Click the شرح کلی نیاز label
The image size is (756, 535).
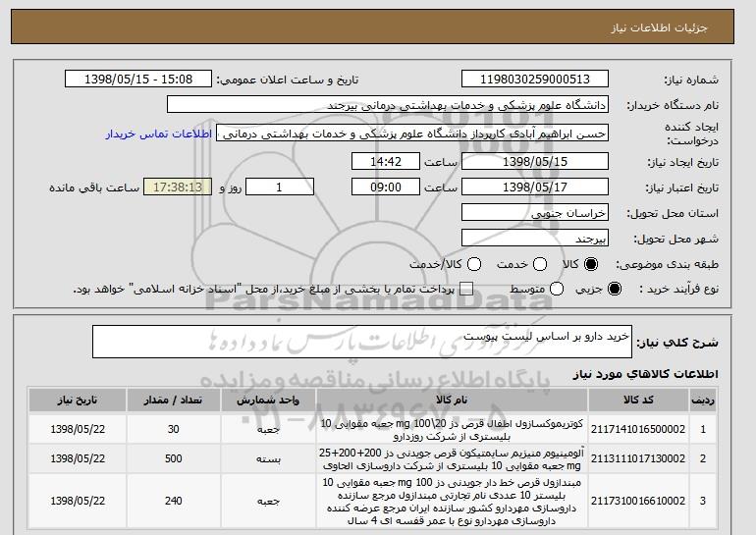[x=677, y=343]
